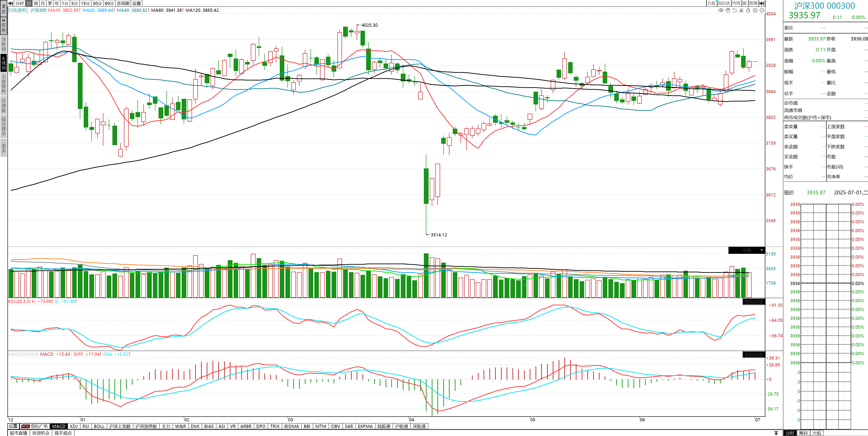Screen dimensions: 868x436
Task: Open 大盘资料 in left sidebar
Action: [4, 84]
